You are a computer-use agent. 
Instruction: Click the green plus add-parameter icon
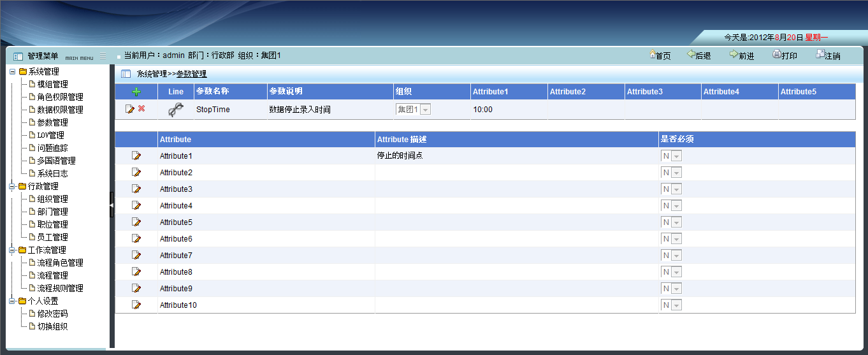[x=136, y=92]
